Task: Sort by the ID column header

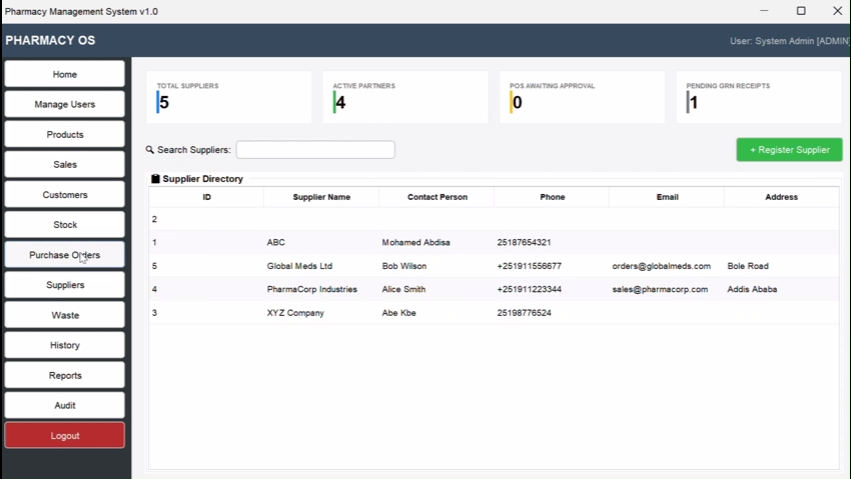Action: tap(207, 197)
